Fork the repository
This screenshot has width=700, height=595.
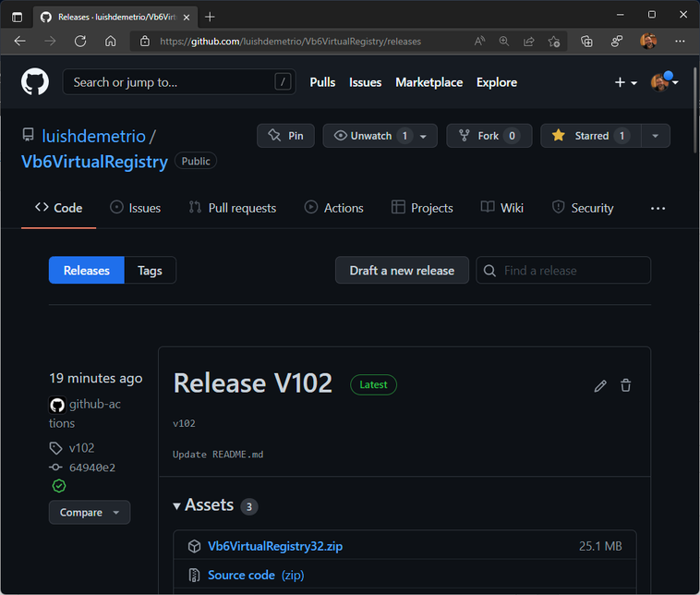click(x=489, y=135)
